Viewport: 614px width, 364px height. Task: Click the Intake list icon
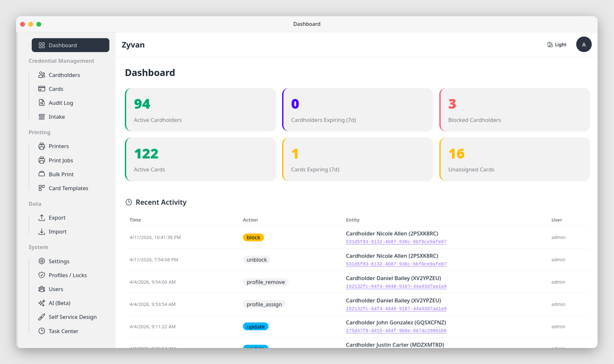pos(42,116)
